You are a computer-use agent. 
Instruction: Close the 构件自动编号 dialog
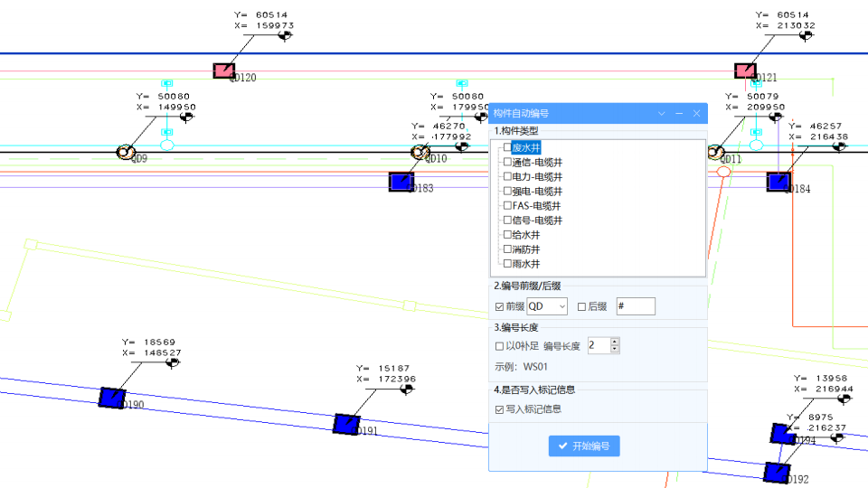[696, 114]
